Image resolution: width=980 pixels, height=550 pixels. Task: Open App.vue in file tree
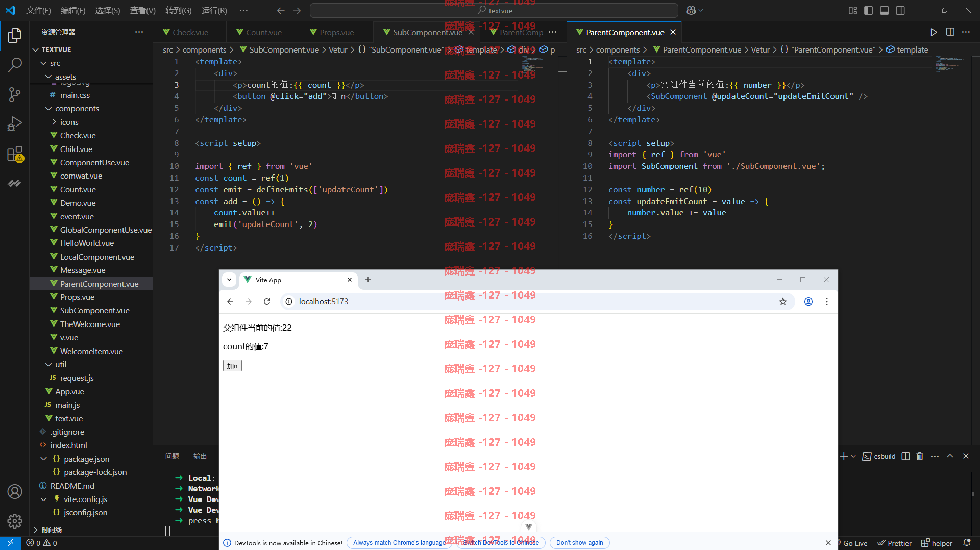[69, 392]
